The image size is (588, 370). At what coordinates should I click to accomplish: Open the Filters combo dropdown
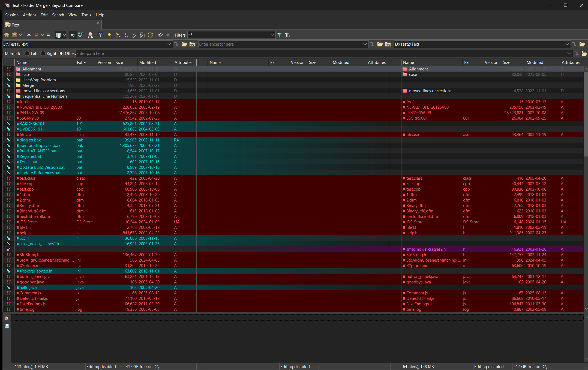(x=272, y=35)
